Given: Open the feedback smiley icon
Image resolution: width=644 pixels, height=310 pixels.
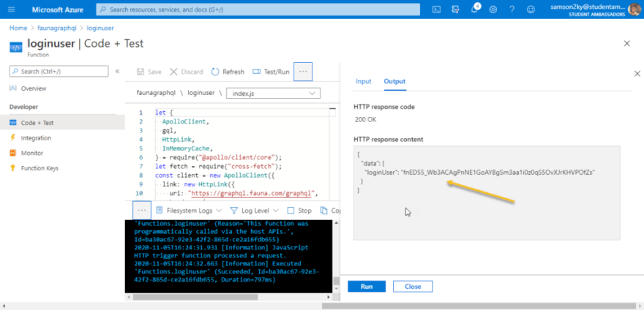Looking at the screenshot, I should tap(531, 10).
